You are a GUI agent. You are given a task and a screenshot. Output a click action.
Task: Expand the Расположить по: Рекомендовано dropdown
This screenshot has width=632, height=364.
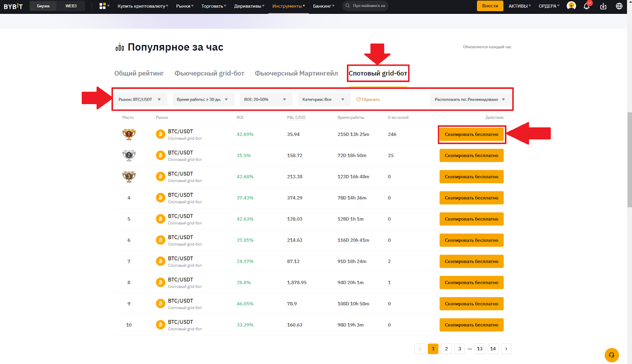468,99
